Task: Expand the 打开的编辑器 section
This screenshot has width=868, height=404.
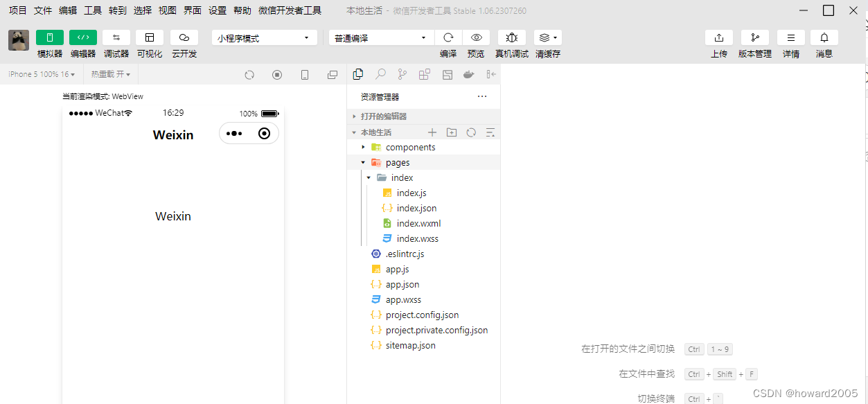Action: (x=423, y=116)
